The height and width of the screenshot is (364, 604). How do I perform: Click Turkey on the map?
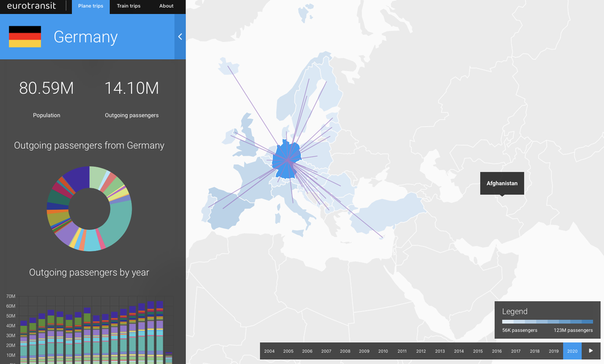(x=389, y=214)
